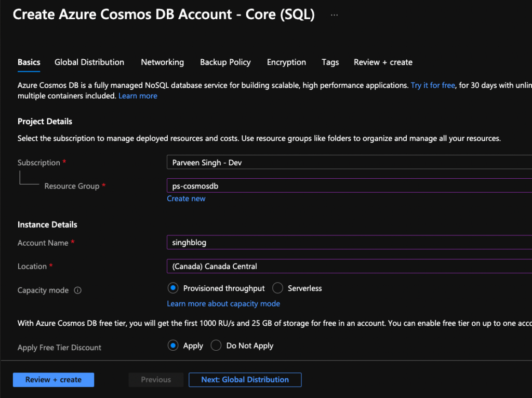Choose Do Not Apply for free tier discount
The width and height of the screenshot is (532, 398).
click(x=216, y=345)
